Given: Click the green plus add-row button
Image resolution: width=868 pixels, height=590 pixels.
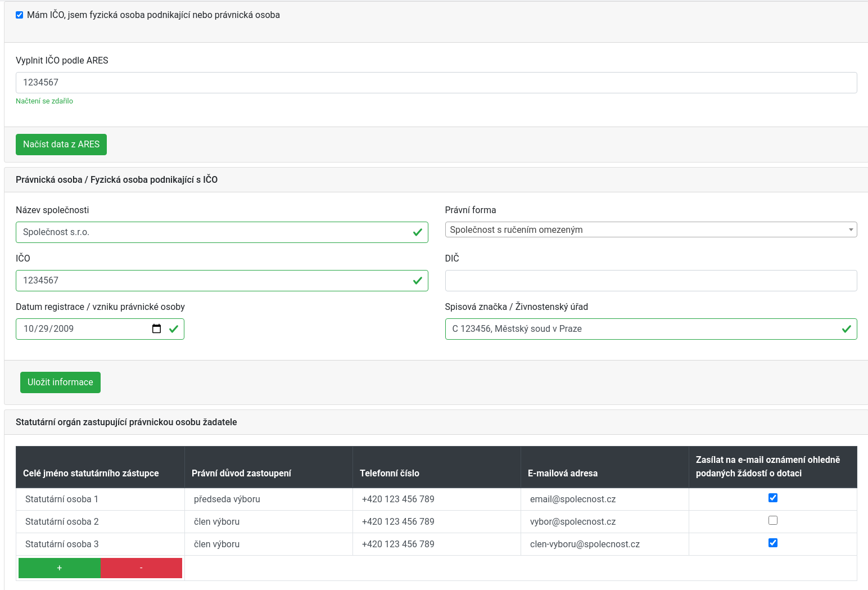Looking at the screenshot, I should [x=60, y=568].
